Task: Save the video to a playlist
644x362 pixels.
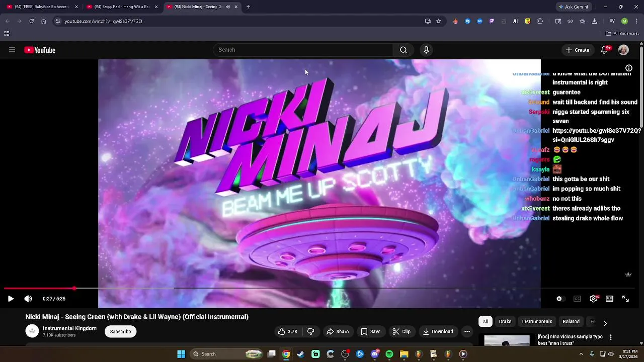Action: pos(371,331)
